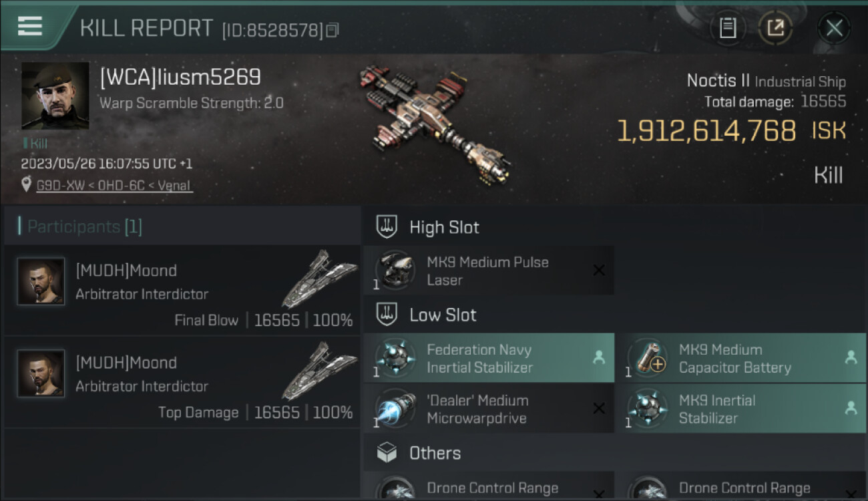This screenshot has height=501, width=868.
Task: Open the Top Damage Moond portrait
Action: (x=41, y=374)
